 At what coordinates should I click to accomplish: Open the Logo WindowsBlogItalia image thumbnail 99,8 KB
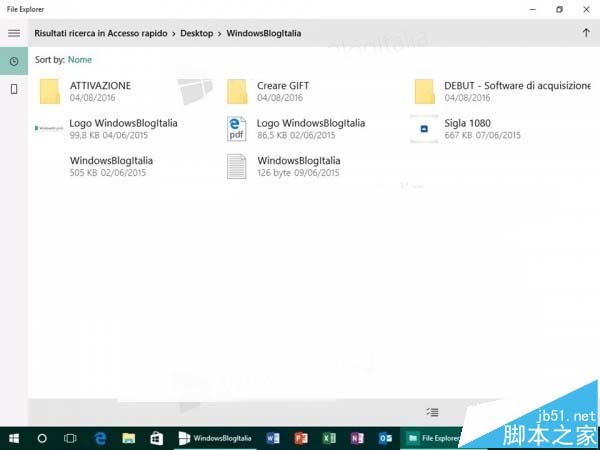pyautogui.click(x=49, y=128)
